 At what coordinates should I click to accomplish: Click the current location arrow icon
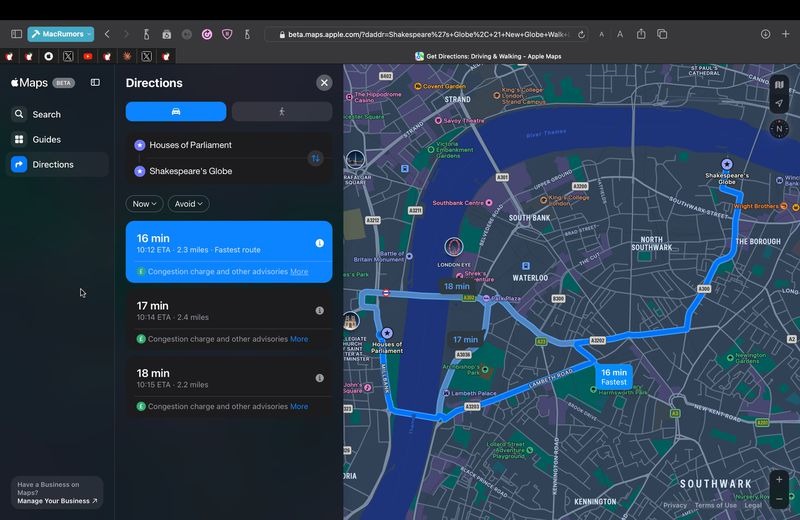point(779,104)
